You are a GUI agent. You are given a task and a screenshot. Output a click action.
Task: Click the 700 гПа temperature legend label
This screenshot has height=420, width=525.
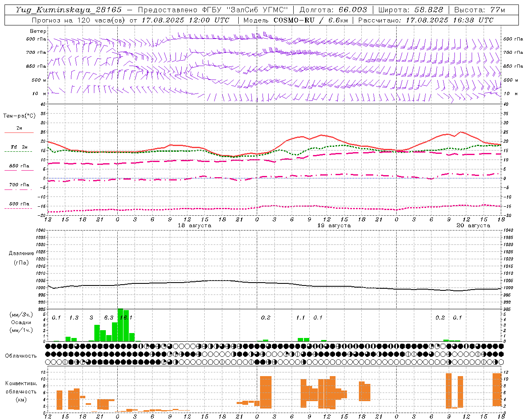pos(19,185)
